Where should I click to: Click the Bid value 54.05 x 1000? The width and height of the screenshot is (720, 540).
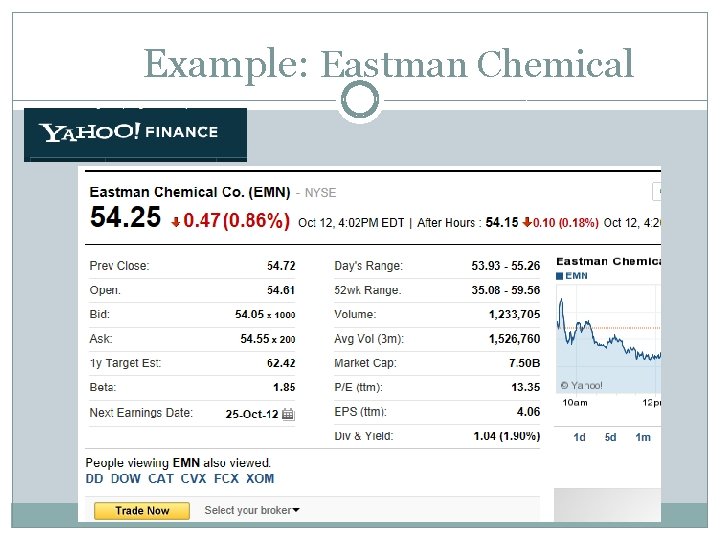265,315
